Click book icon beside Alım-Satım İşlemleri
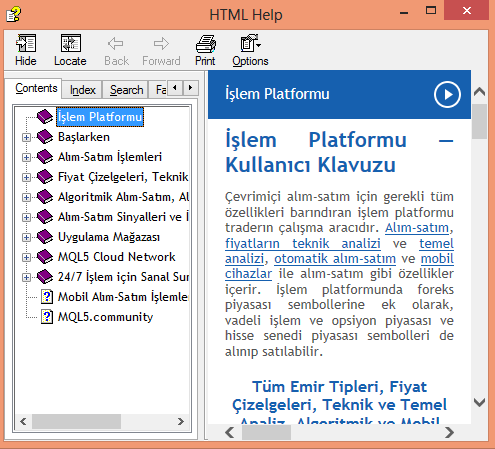 (45, 157)
